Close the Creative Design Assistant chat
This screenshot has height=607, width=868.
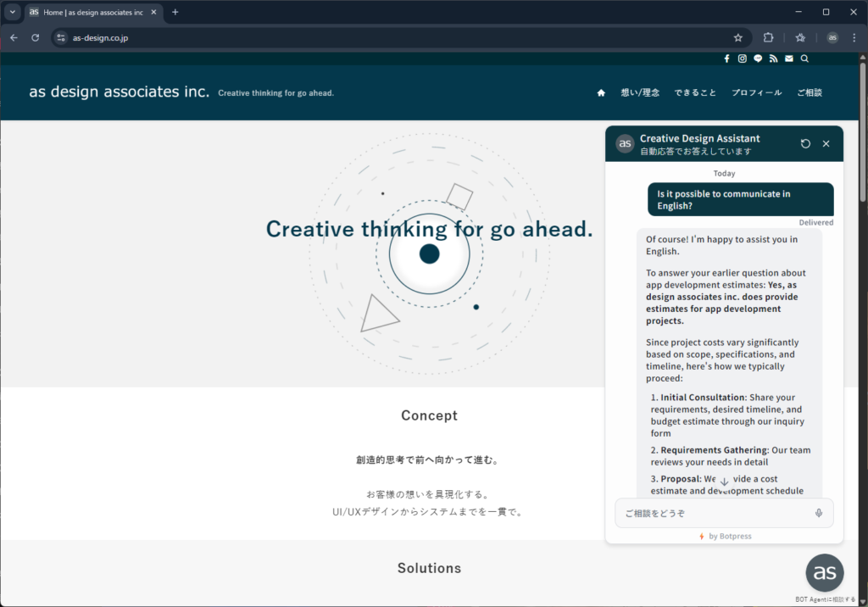point(826,144)
